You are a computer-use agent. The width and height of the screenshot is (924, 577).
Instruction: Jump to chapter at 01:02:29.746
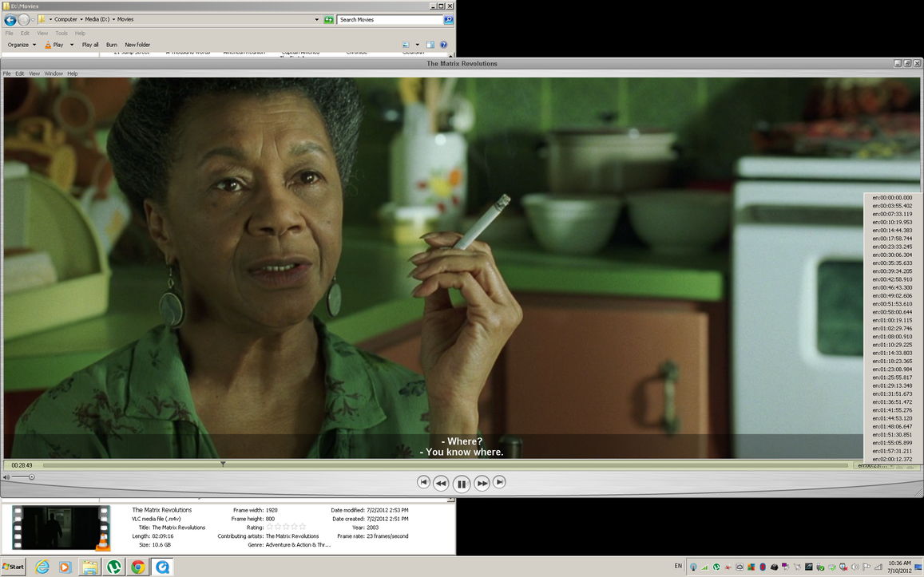pos(892,328)
